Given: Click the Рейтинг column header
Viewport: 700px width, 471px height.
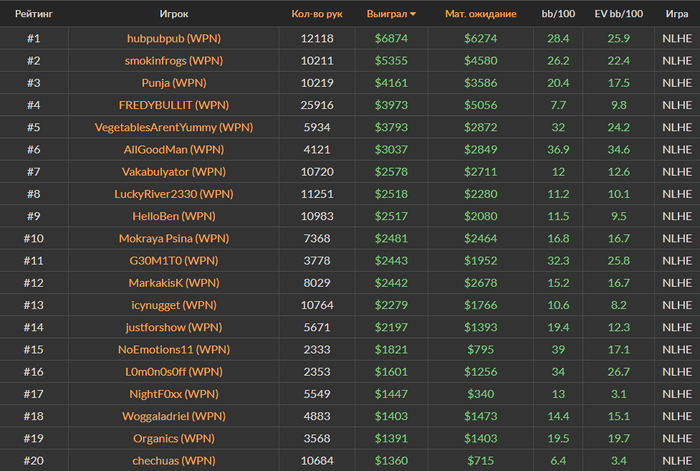Looking at the screenshot, I should (34, 14).
